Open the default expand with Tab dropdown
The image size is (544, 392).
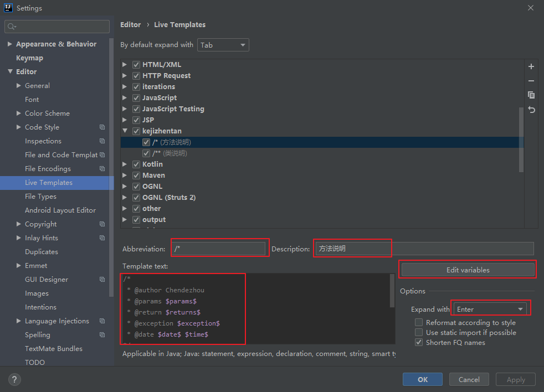pyautogui.click(x=223, y=45)
